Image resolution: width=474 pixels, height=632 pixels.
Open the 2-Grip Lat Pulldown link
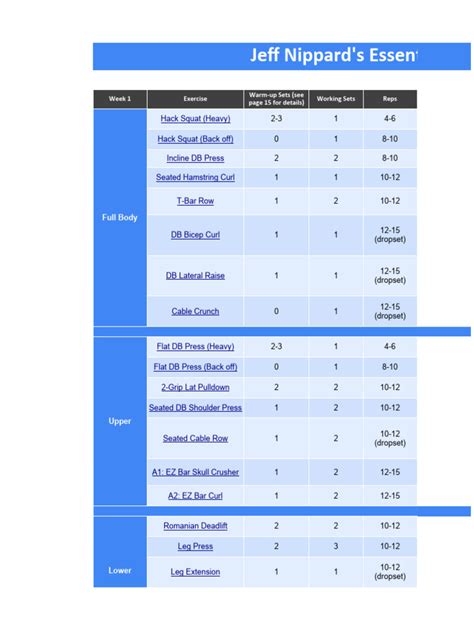[x=195, y=387]
